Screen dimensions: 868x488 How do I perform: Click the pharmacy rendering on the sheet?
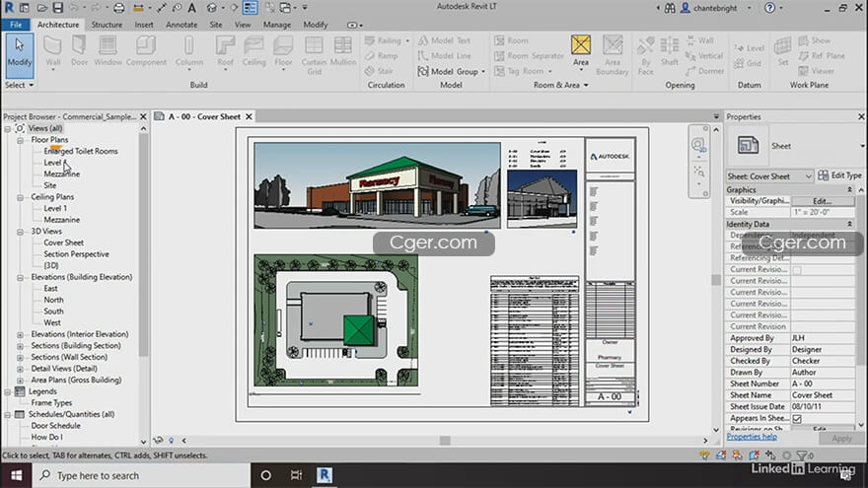coord(377,185)
